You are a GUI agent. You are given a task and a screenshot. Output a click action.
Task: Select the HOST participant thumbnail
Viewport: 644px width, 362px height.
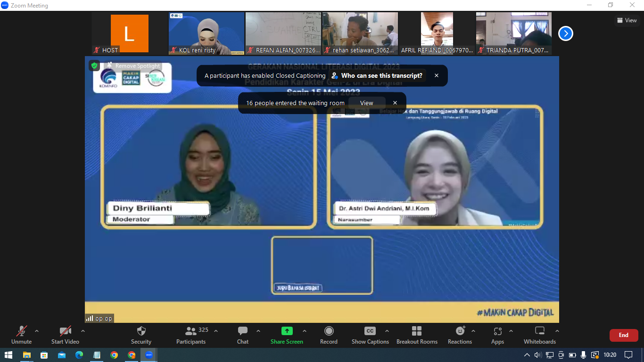(129, 33)
